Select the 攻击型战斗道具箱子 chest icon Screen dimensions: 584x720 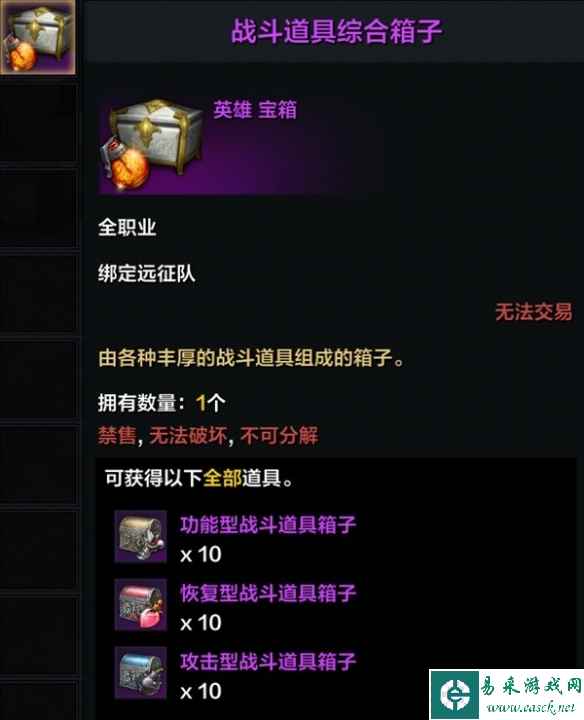[140, 673]
